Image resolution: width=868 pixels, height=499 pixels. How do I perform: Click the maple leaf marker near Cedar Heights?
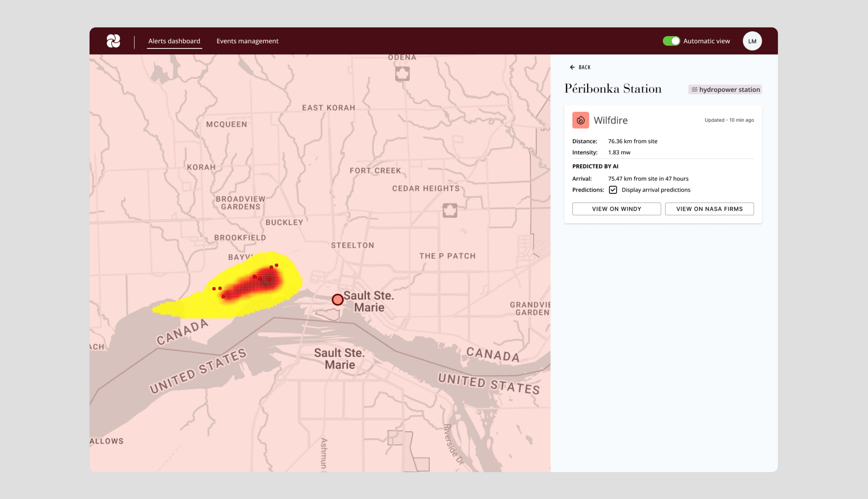coord(450,211)
